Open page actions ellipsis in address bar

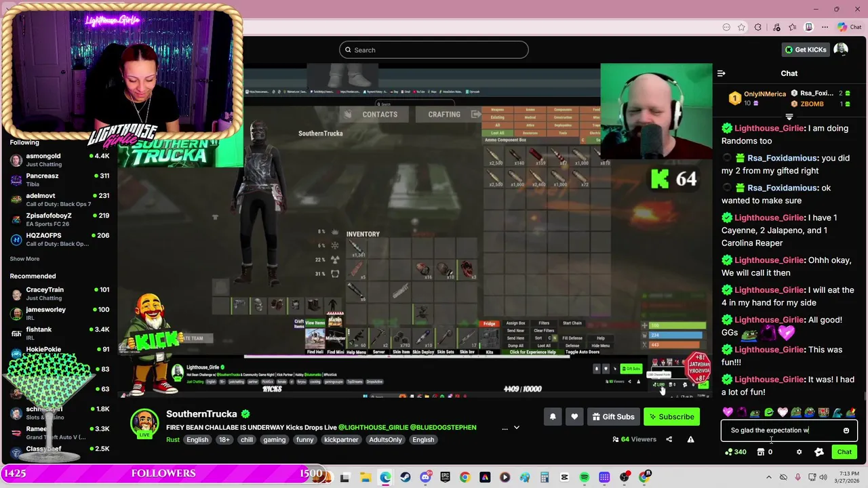point(726,27)
